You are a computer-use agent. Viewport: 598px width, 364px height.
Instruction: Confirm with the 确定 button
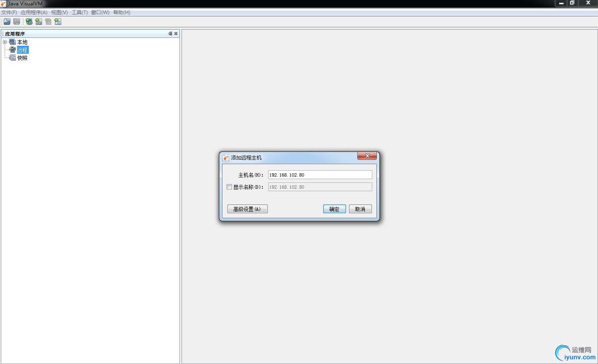(x=334, y=209)
